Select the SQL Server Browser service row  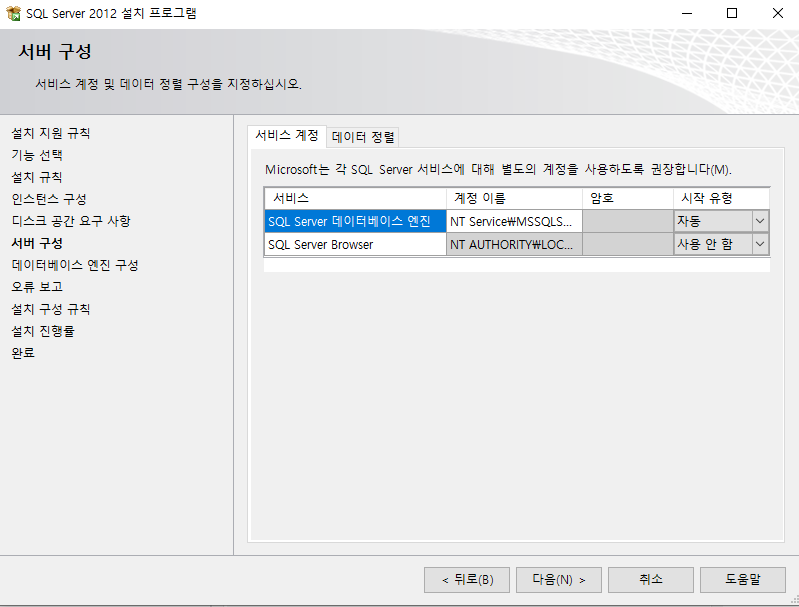[355, 244]
